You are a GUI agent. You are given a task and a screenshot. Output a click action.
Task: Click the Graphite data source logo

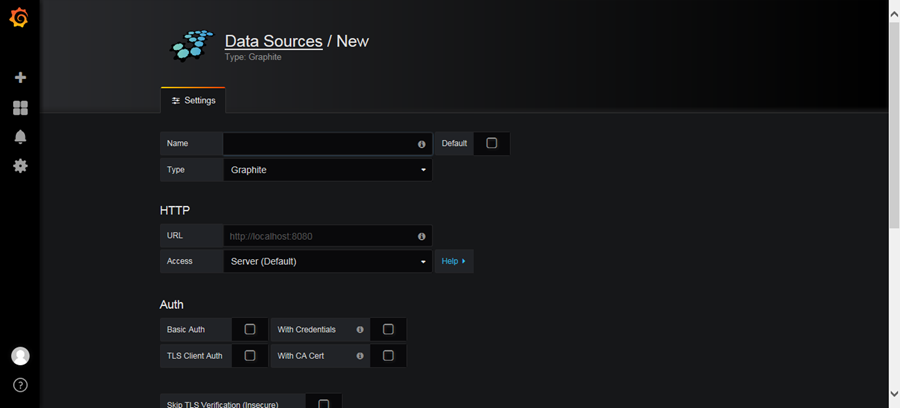pos(191,46)
